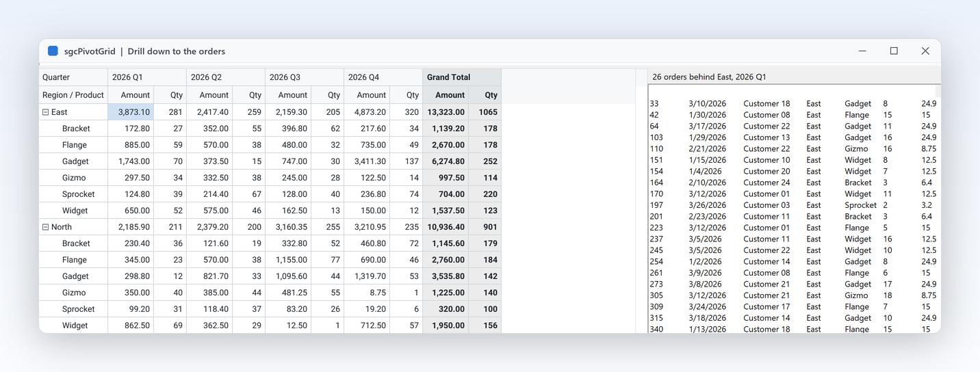980x372 pixels.
Task: Click the North total quantity 901
Action: coord(485,227)
